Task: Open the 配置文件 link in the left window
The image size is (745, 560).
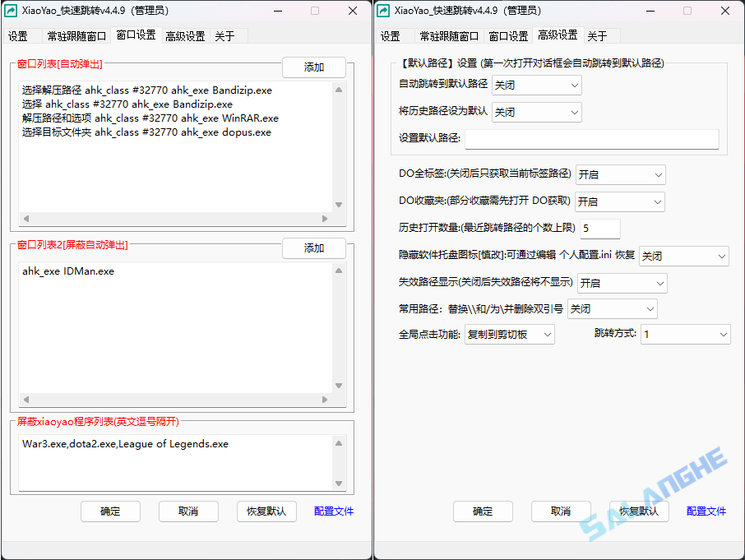Action: tap(333, 511)
